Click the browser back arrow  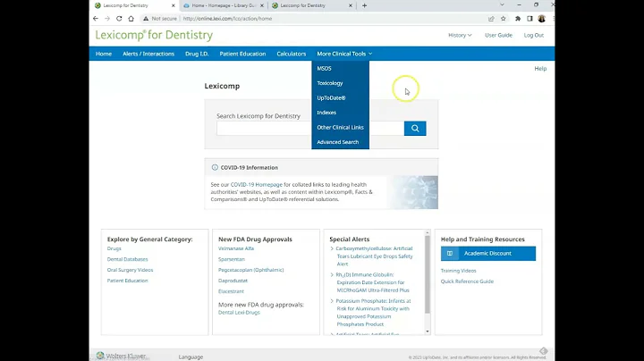(96, 19)
